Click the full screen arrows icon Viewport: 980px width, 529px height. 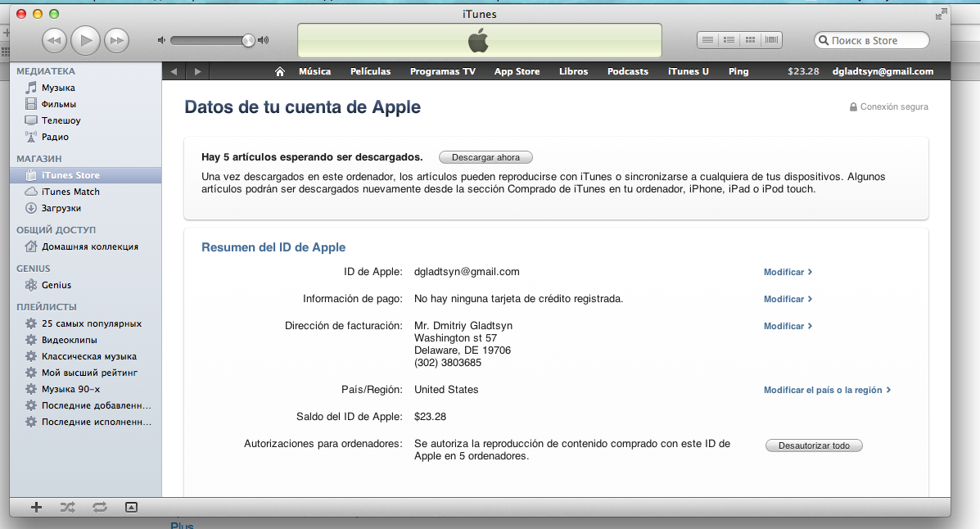(941, 15)
